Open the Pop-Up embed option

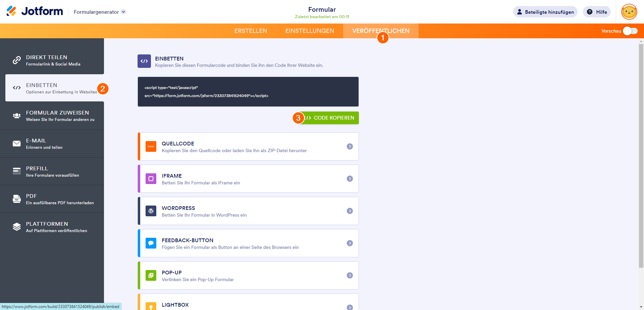pyautogui.click(x=248, y=275)
